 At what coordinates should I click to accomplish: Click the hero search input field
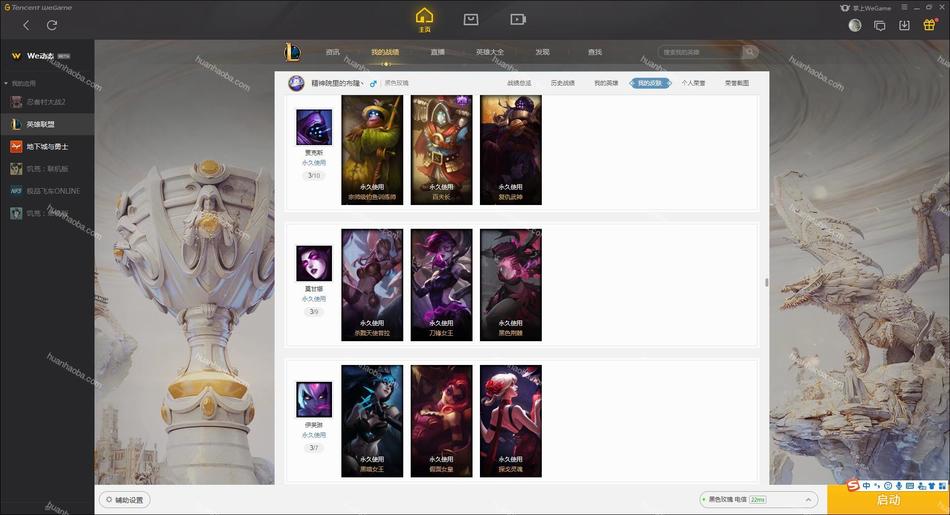700,52
